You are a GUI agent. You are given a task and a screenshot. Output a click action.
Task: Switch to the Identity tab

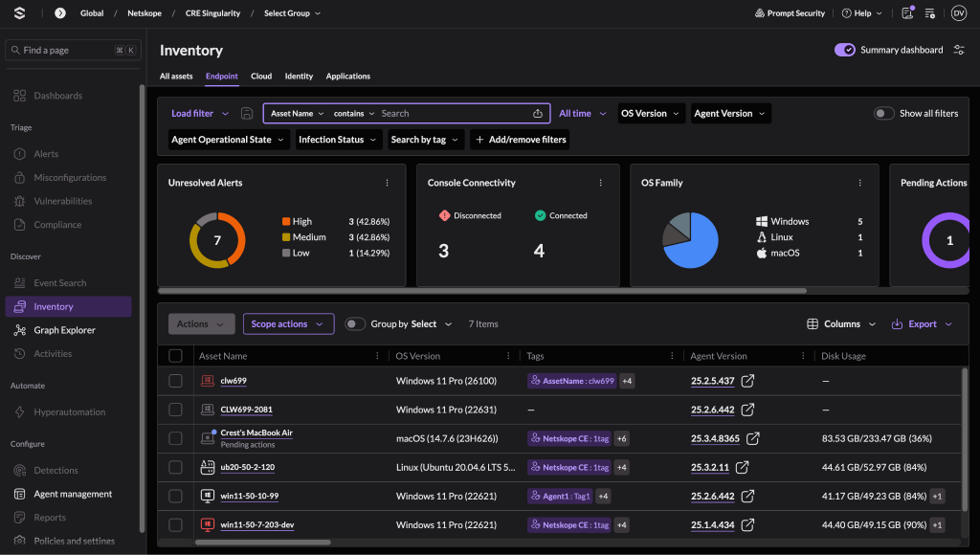tap(299, 77)
